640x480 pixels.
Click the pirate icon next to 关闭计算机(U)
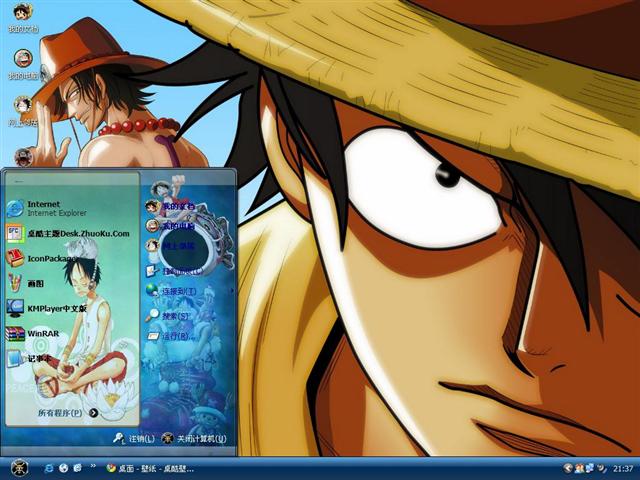pyautogui.click(x=167, y=438)
